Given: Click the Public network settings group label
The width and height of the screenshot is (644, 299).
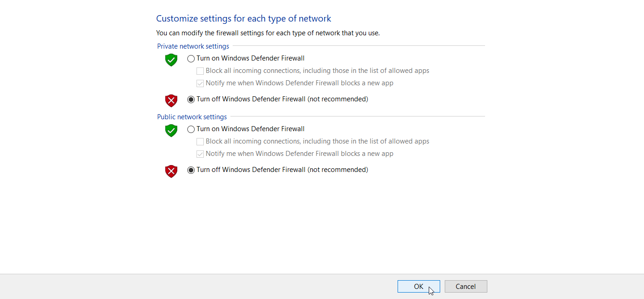Looking at the screenshot, I should [x=192, y=117].
